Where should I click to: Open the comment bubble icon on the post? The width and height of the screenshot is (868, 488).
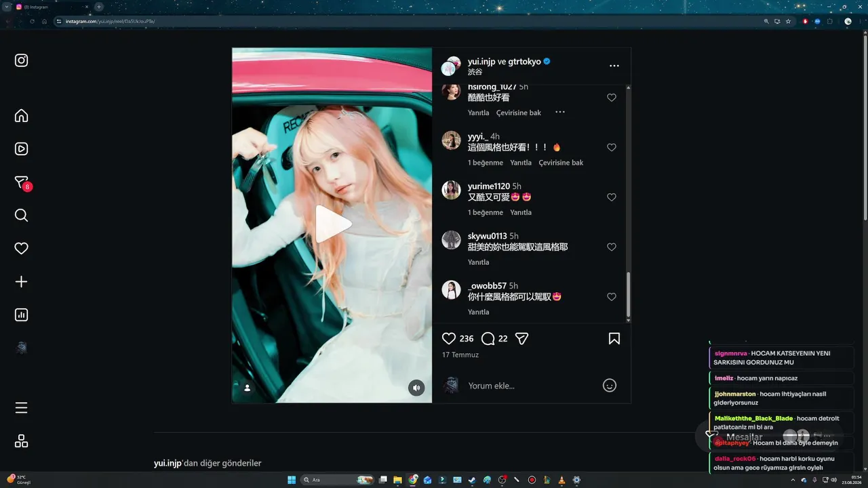pos(488,338)
